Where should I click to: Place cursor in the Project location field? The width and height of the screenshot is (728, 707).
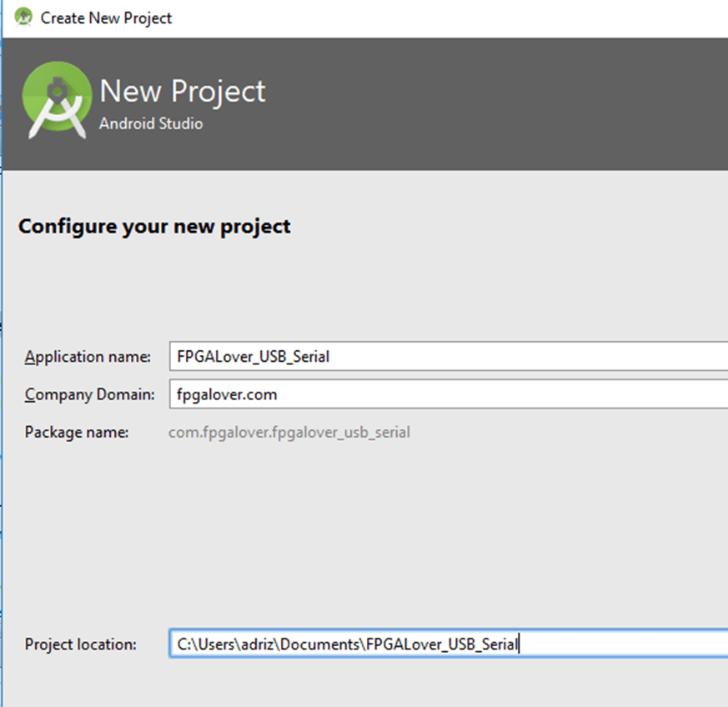coord(375,644)
